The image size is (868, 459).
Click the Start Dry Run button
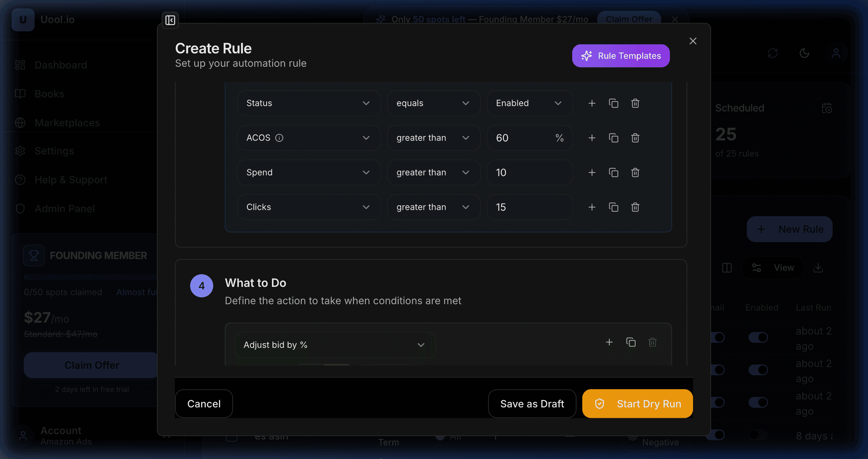637,403
